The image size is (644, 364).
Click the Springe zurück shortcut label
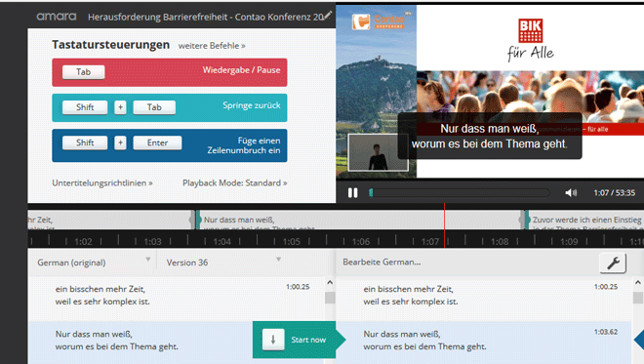252,105
